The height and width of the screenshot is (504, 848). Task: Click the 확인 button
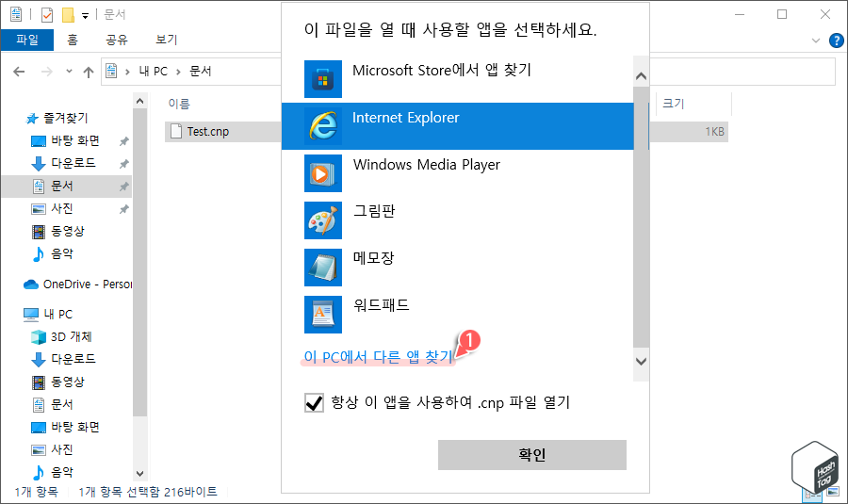[532, 455]
